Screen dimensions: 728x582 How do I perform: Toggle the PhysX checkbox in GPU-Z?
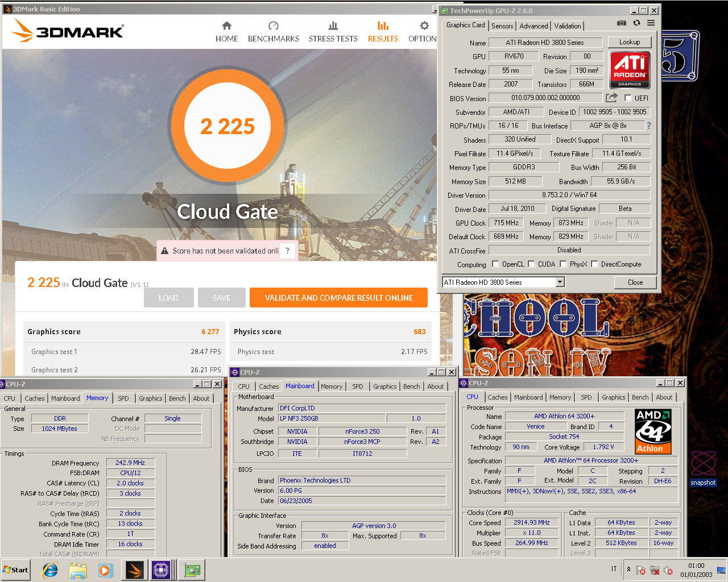(563, 264)
